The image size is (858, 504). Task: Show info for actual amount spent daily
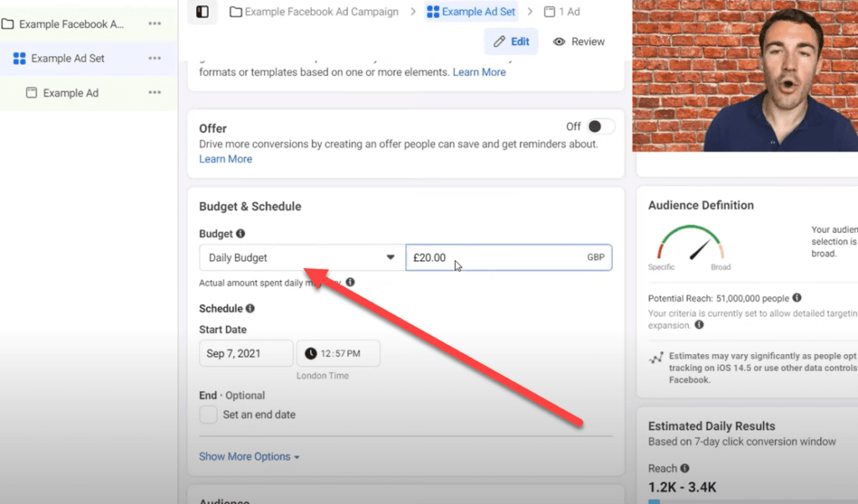(x=350, y=282)
